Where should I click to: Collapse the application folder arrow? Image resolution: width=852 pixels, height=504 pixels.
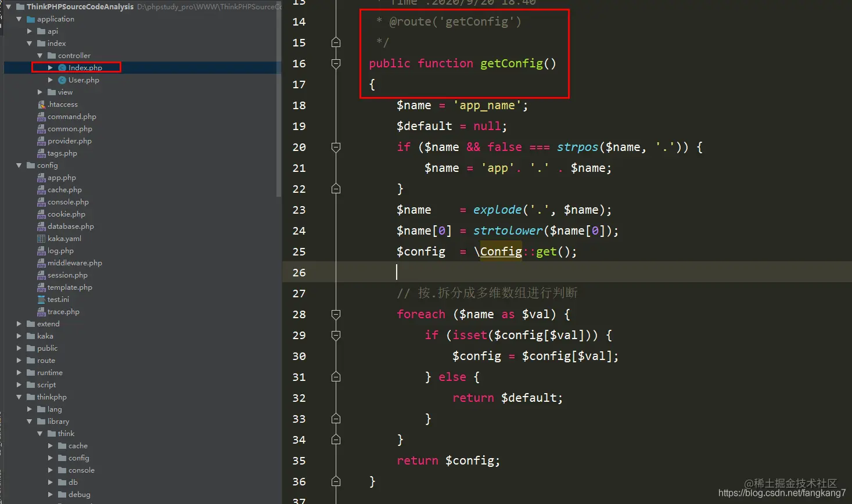point(19,19)
